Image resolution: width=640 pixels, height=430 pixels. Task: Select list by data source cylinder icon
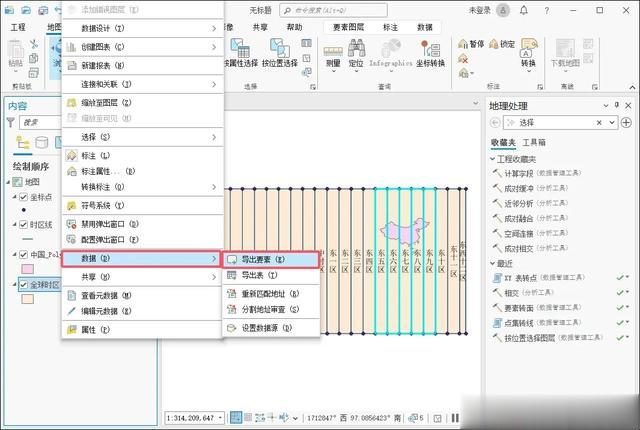pos(42,142)
